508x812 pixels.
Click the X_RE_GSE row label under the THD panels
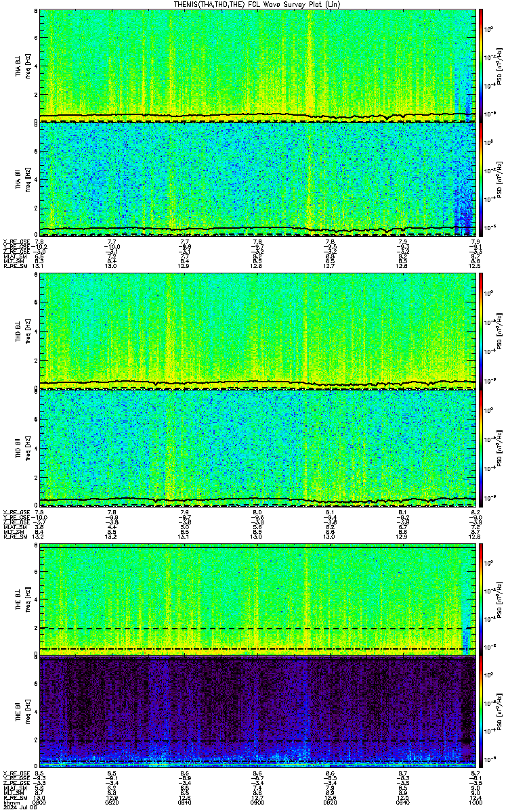pos(15,512)
